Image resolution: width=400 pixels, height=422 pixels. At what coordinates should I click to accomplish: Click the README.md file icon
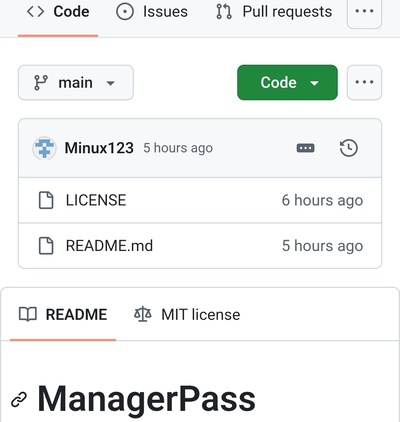46,246
